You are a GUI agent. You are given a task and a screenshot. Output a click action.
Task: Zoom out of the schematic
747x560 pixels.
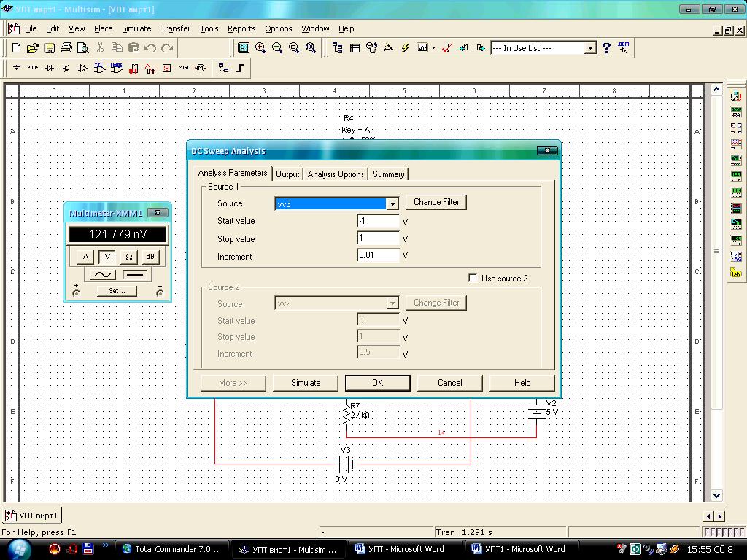[276, 48]
